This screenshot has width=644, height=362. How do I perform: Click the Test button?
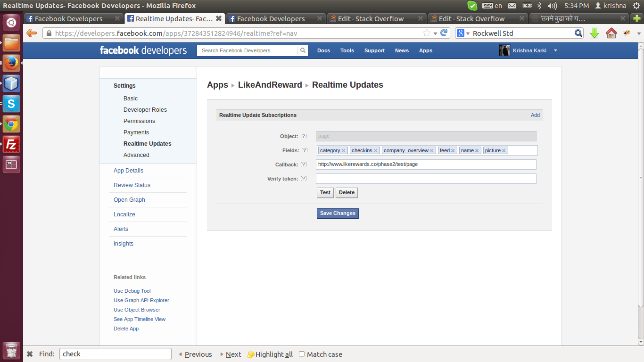click(x=325, y=192)
